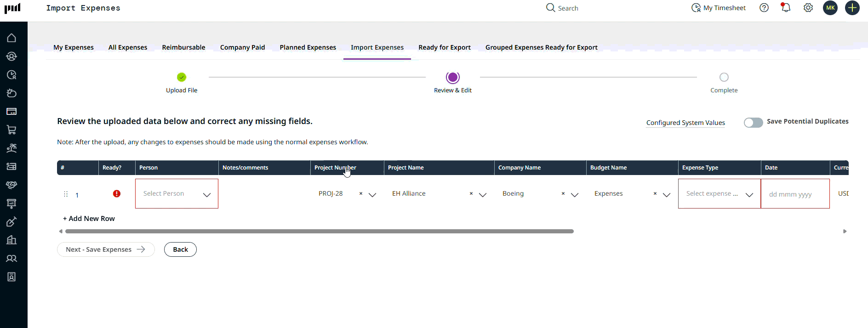Image resolution: width=868 pixels, height=328 pixels.
Task: Expand the Project Number dropdown arrow
Action: tap(372, 195)
